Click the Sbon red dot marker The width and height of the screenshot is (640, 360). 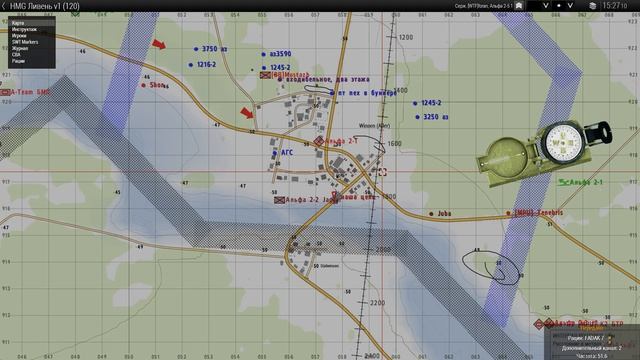click(x=143, y=85)
